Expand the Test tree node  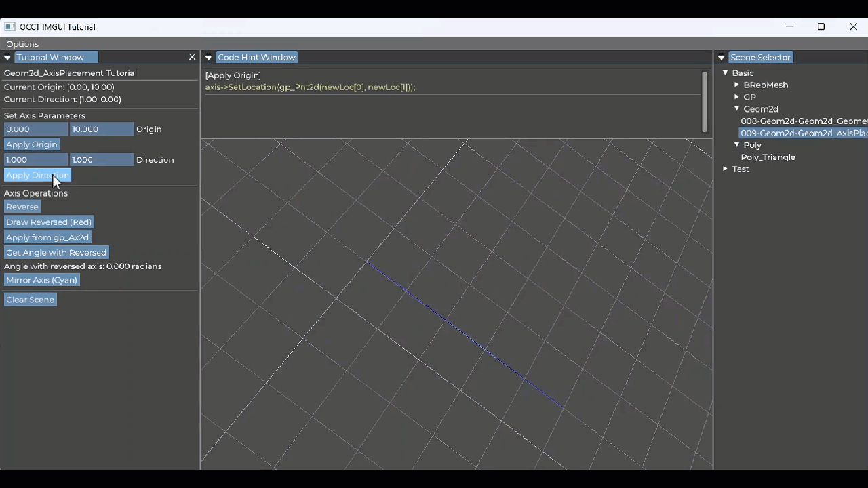tap(725, 169)
